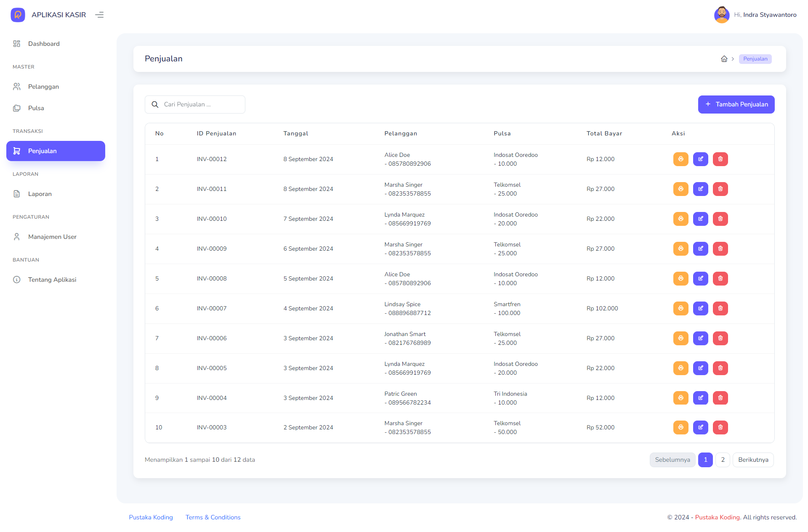Open the Pulsa master section
The height and width of the screenshot is (532, 808).
[36, 108]
